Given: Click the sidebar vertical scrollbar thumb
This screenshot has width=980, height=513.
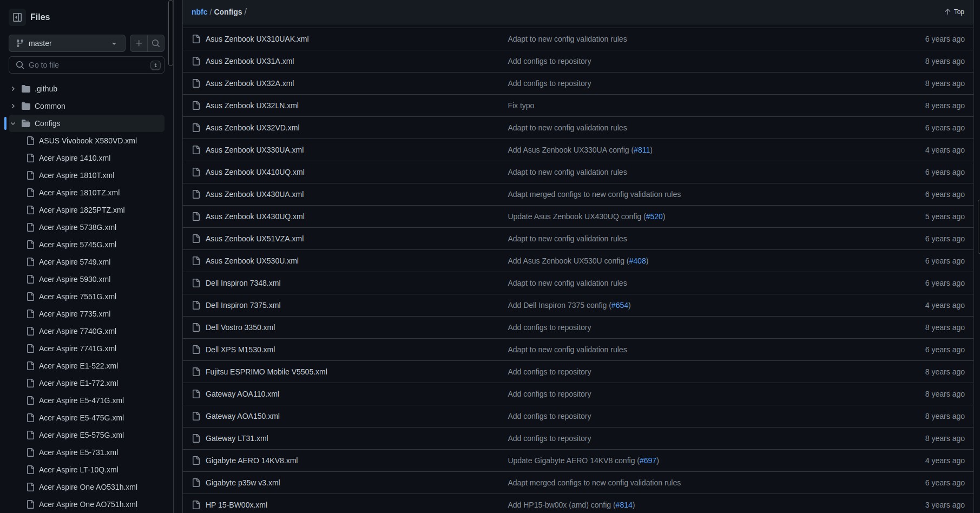Looking at the screenshot, I should [x=171, y=33].
